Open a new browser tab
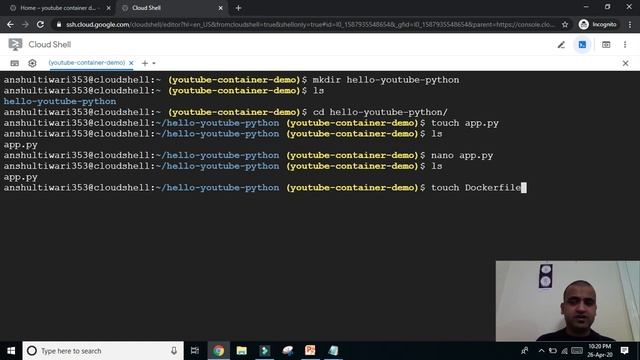Screen dimensions: 640x360 point(238,8)
